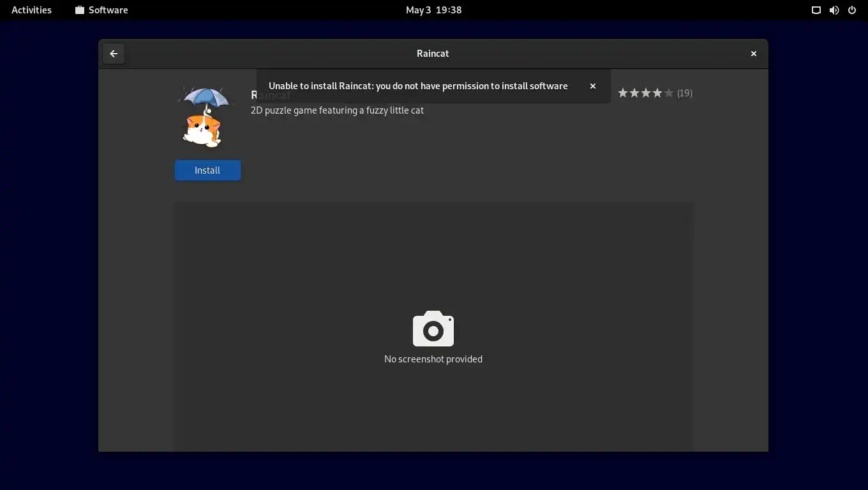Close the Raincat Software window

(x=753, y=54)
